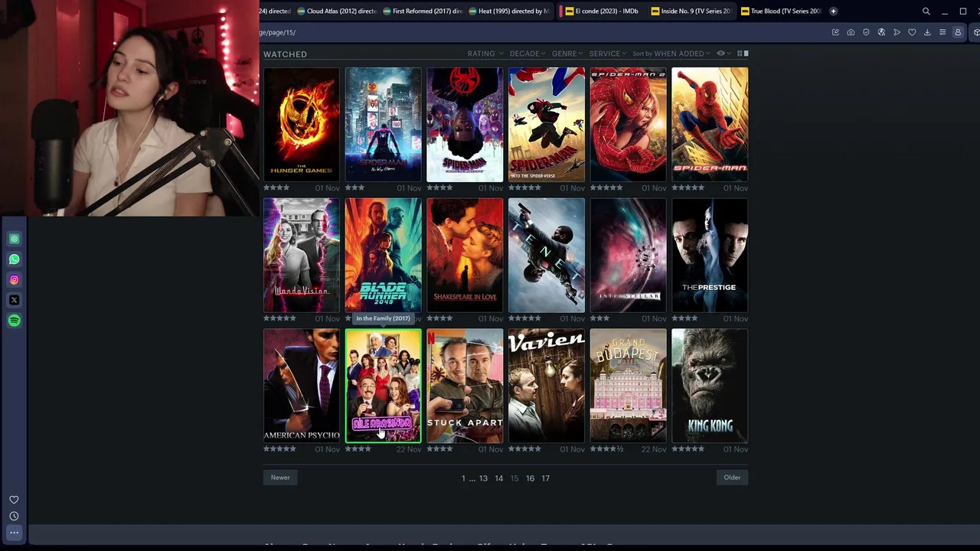Go to page 13

click(x=483, y=478)
